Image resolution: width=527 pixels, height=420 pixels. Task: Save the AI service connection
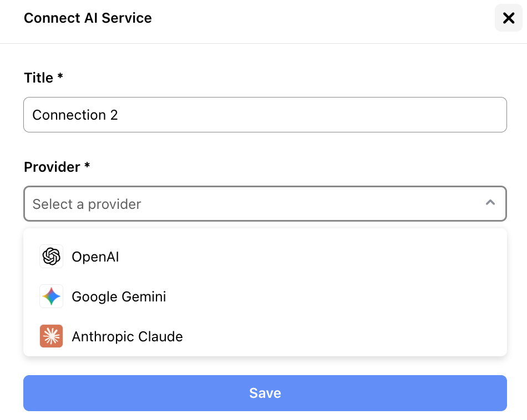265,393
